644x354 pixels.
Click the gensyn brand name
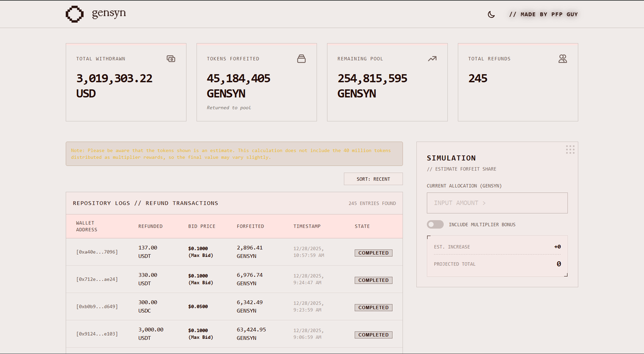click(x=109, y=13)
